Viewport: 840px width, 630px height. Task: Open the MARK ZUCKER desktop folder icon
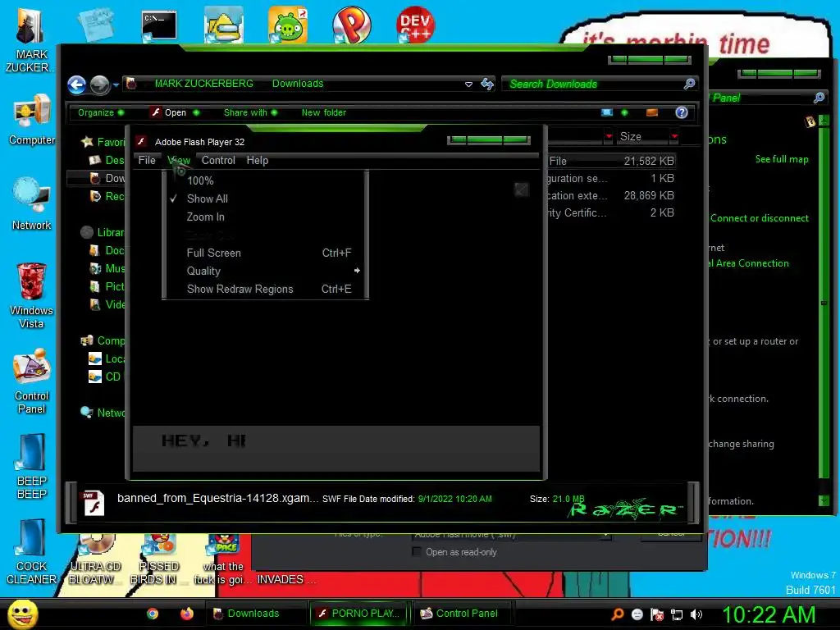tap(30, 40)
